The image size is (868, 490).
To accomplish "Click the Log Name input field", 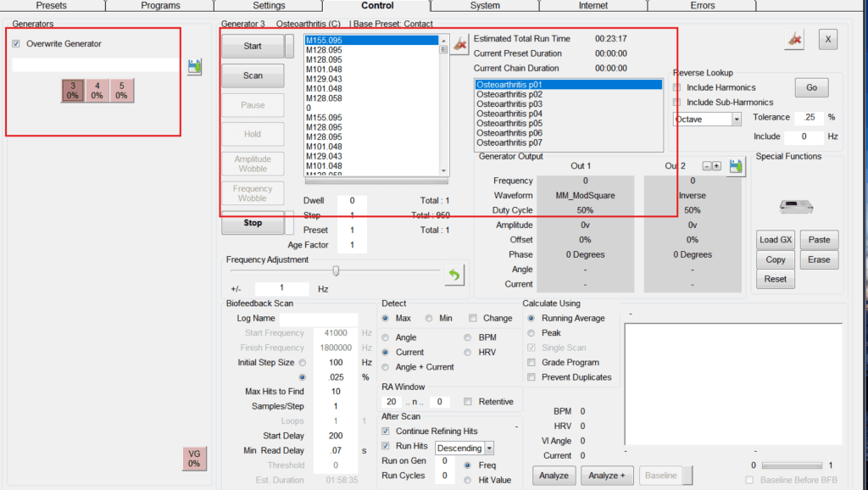I will [321, 319].
